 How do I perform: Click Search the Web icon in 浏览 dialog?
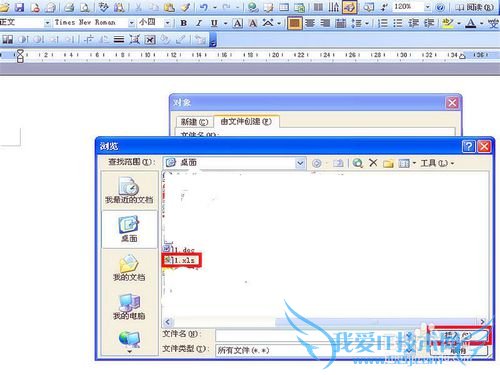click(358, 163)
